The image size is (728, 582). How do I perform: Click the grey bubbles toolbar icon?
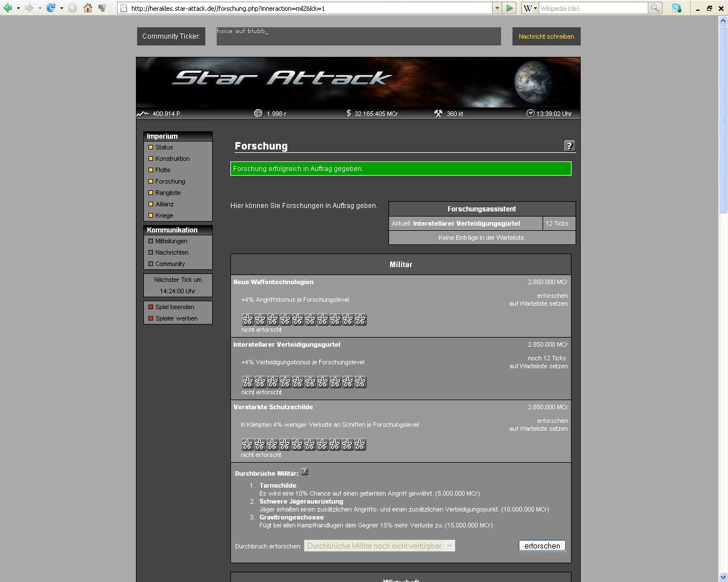pyautogui.click(x=102, y=8)
